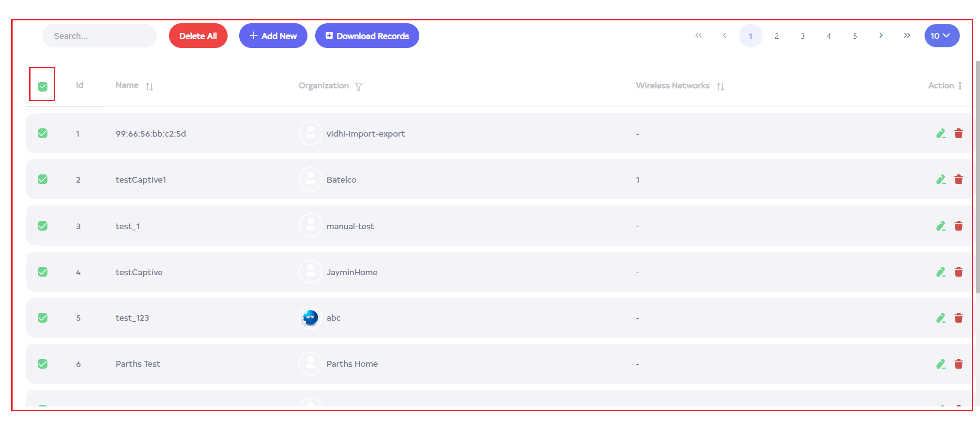
Task: Click the Search input field
Action: 99,36
